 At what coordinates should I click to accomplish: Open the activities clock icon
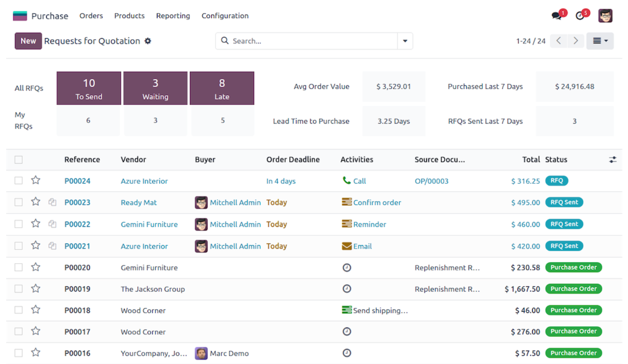pyautogui.click(x=580, y=16)
